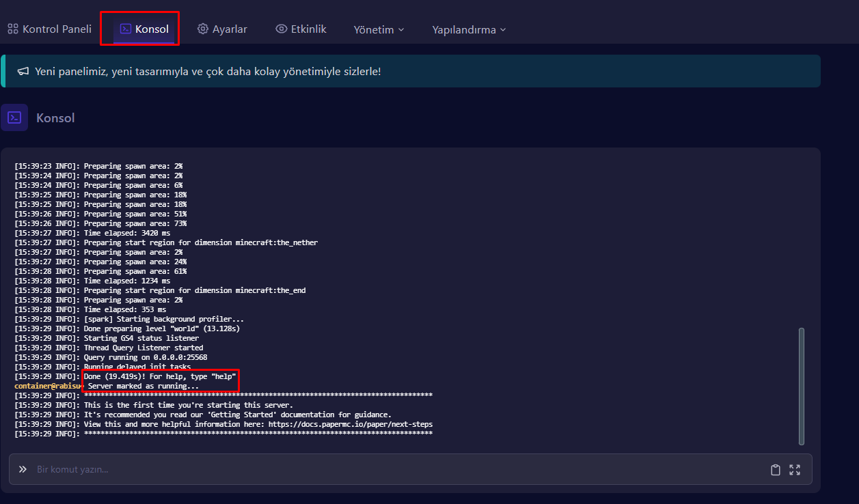Click the eye icon beside Etkinlik

pos(281,29)
